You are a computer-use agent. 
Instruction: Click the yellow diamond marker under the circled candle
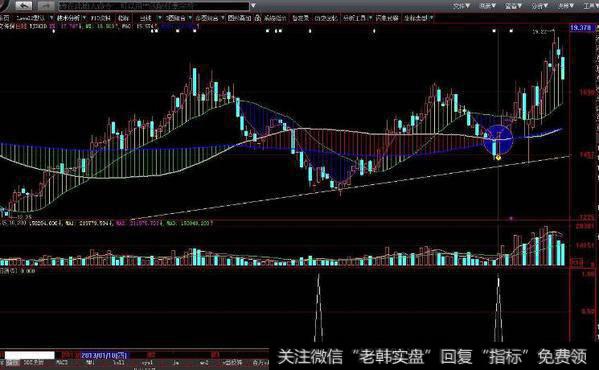[x=498, y=157]
